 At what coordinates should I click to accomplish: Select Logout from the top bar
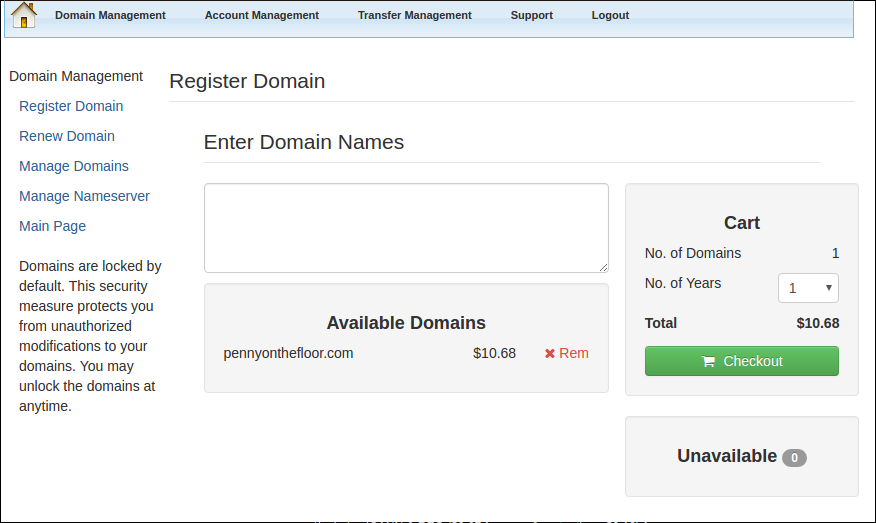point(610,16)
